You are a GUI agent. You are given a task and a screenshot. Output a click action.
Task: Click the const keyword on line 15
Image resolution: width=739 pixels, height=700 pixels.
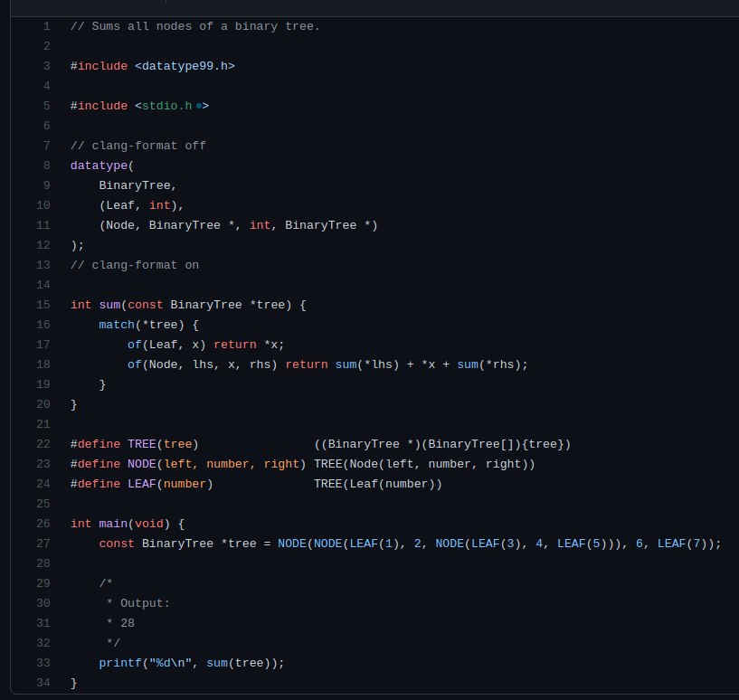tap(145, 305)
